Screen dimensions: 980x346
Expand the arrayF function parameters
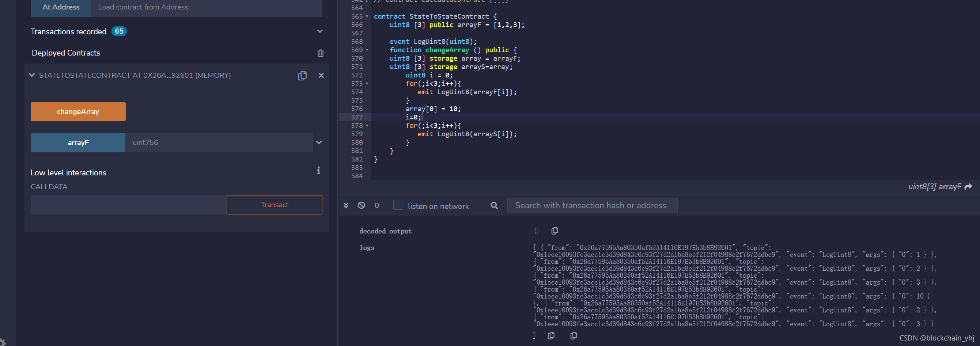319,142
